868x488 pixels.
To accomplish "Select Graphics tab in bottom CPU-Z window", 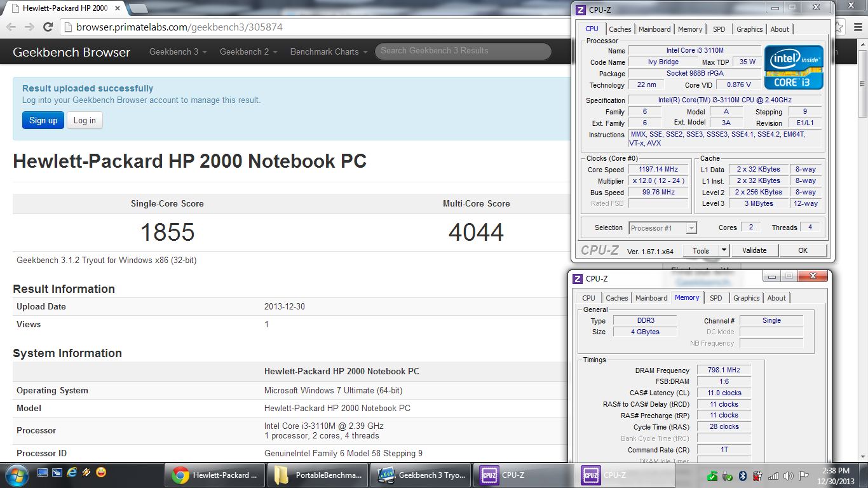I will click(747, 298).
